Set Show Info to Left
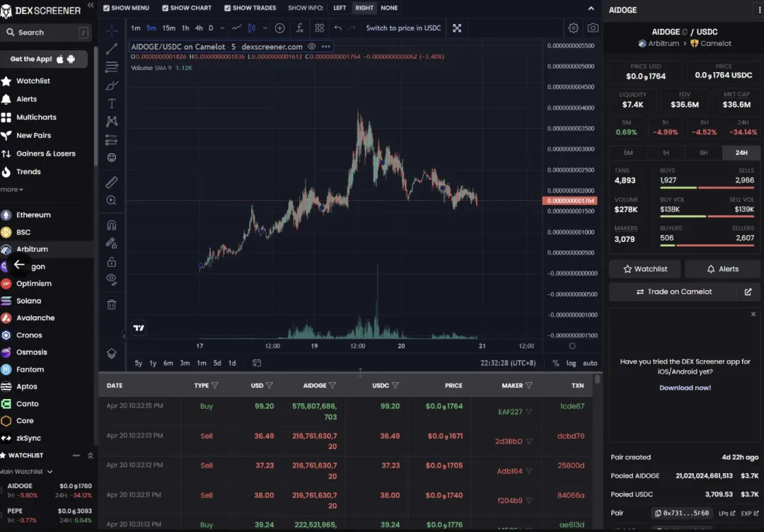Screen dimensions: 764x532 tap(340, 8)
